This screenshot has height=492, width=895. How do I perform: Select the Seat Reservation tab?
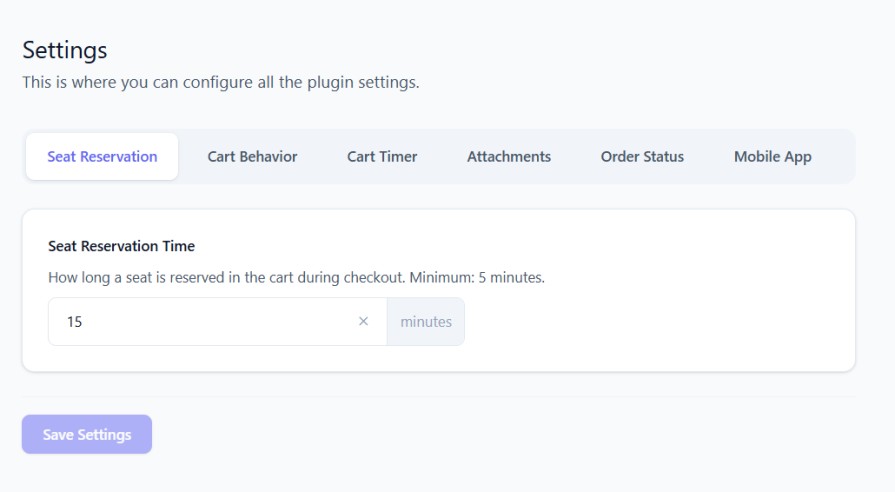[x=102, y=157]
